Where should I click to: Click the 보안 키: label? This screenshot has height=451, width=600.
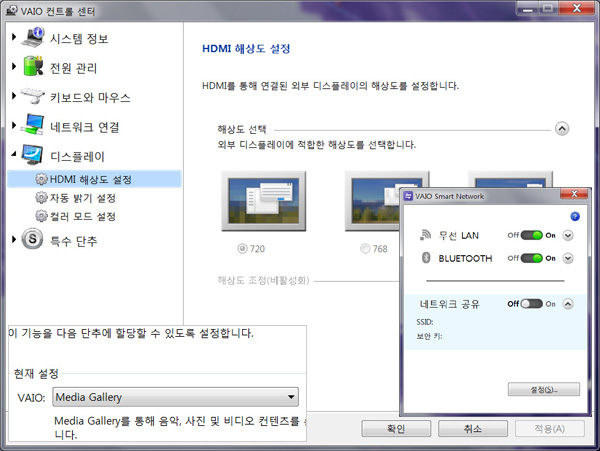tap(429, 336)
